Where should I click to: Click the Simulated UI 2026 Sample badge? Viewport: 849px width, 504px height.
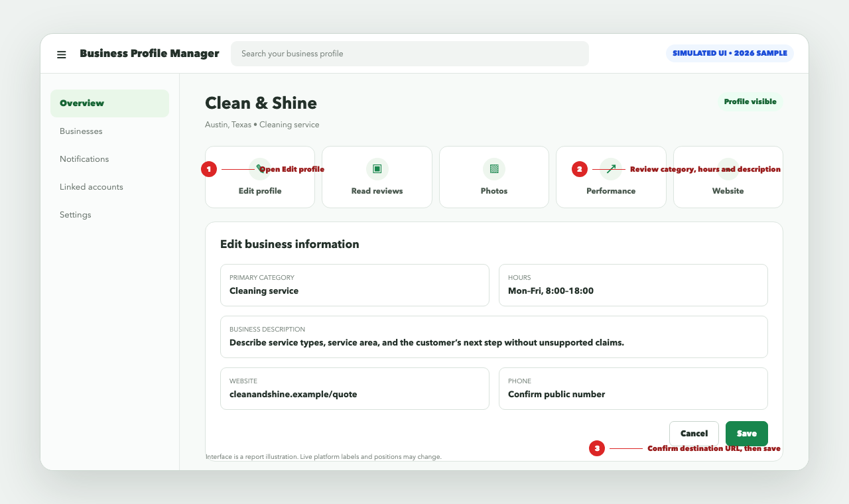730,54
